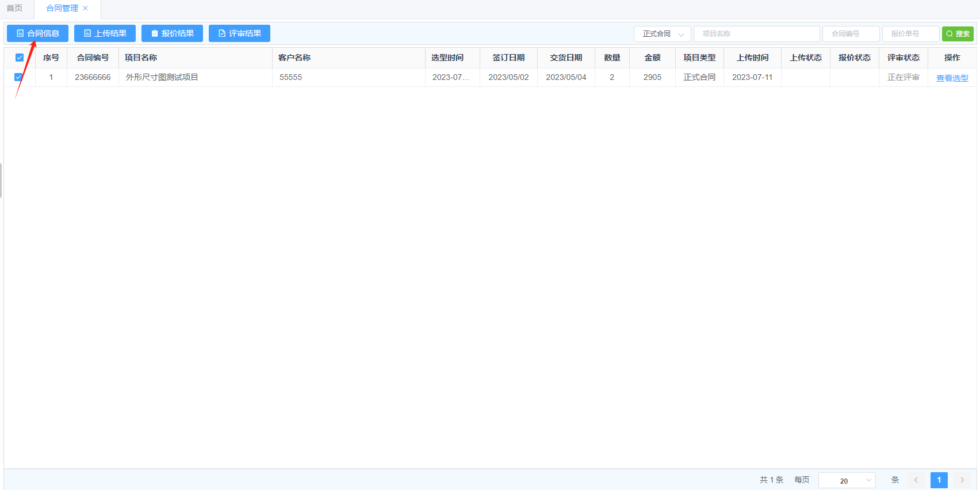Open 报价结果 quotation results
980x490 pixels.
click(x=172, y=33)
